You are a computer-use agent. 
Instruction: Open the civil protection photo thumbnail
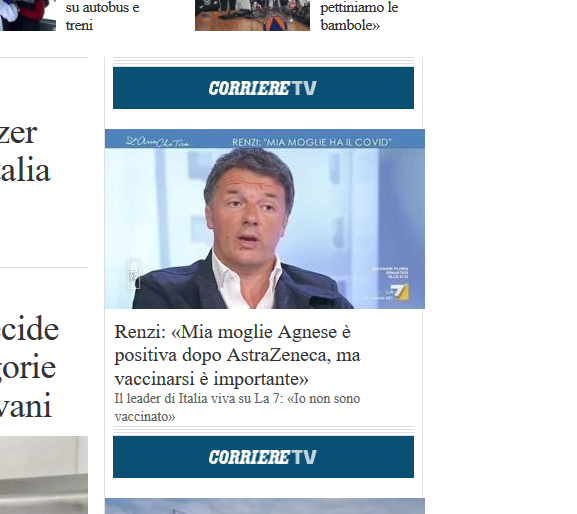click(x=252, y=15)
